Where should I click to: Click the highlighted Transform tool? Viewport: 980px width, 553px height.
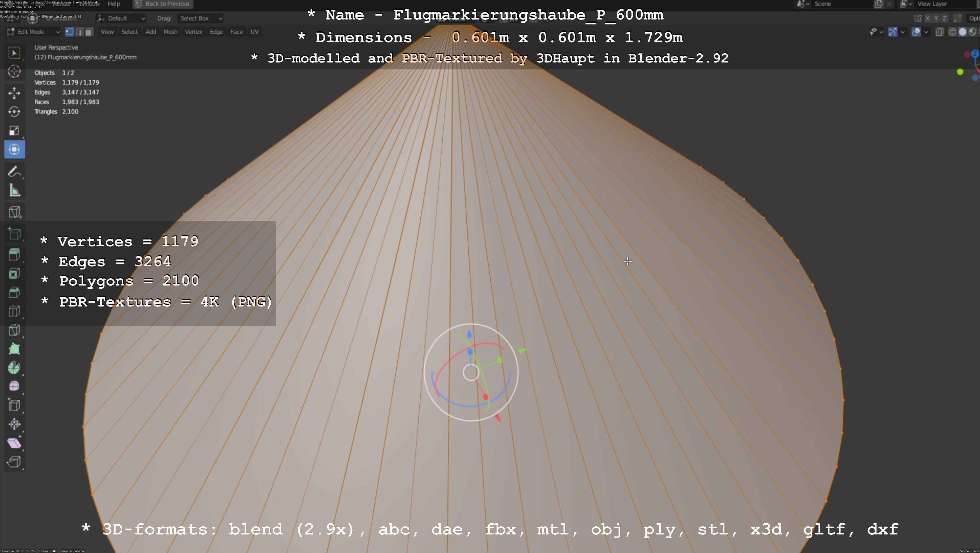14,149
